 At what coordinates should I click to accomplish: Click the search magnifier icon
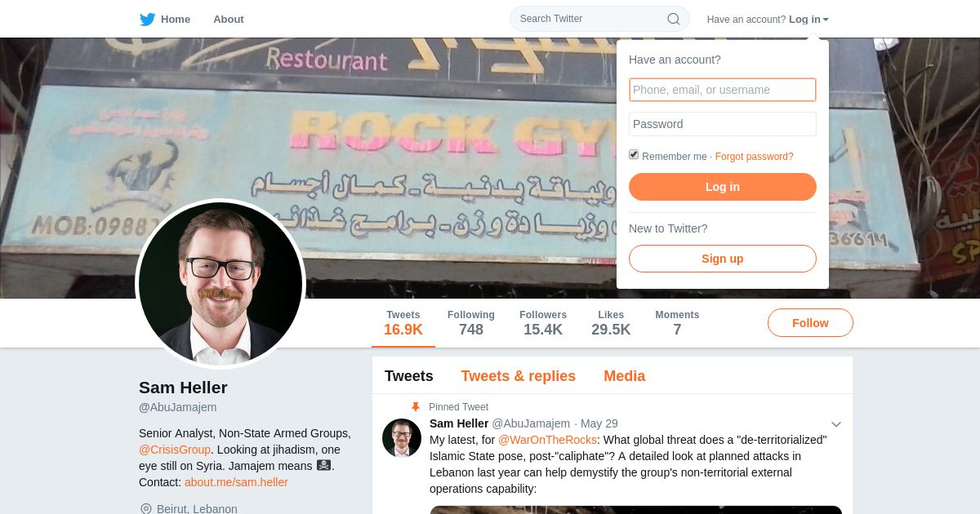pos(674,19)
